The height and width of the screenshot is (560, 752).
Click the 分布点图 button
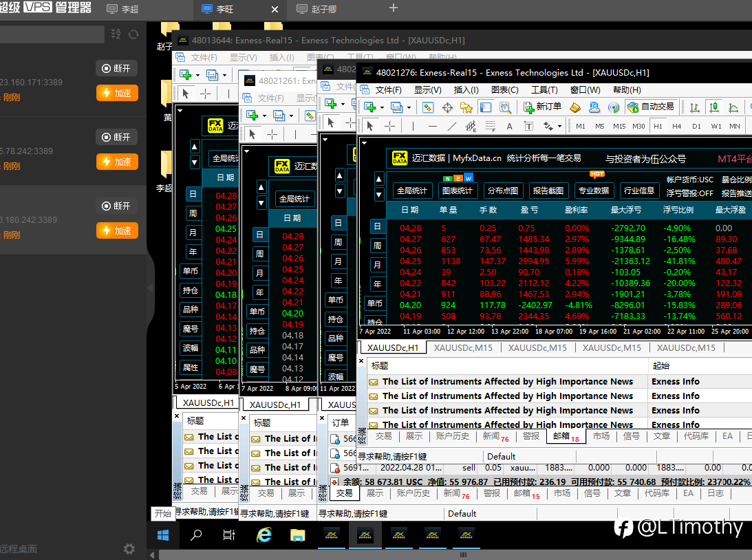503,191
